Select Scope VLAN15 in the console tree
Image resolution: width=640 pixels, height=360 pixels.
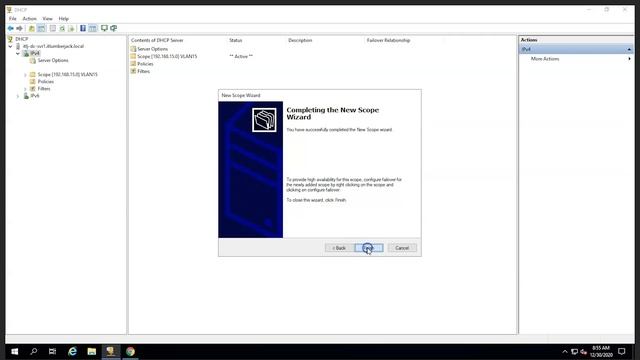pos(67,75)
